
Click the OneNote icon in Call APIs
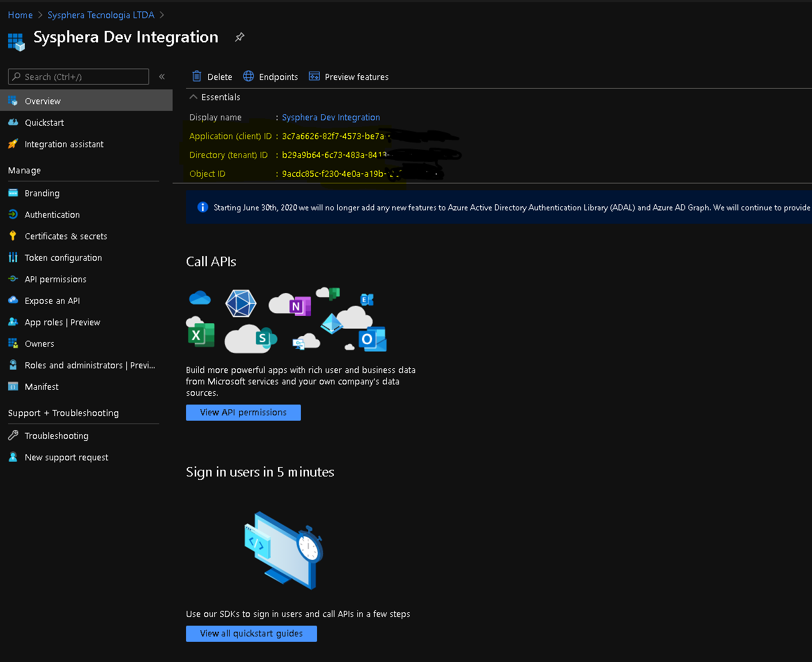pos(299,306)
